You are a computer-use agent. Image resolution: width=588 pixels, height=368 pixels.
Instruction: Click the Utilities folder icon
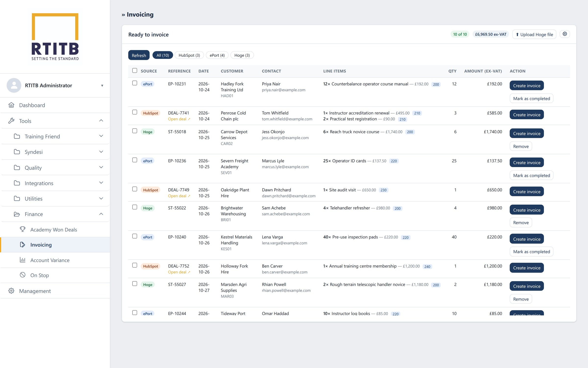tap(17, 198)
